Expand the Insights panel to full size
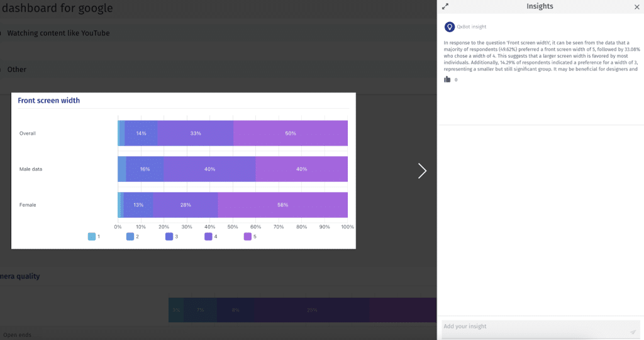This screenshot has width=644, height=340. [445, 6]
